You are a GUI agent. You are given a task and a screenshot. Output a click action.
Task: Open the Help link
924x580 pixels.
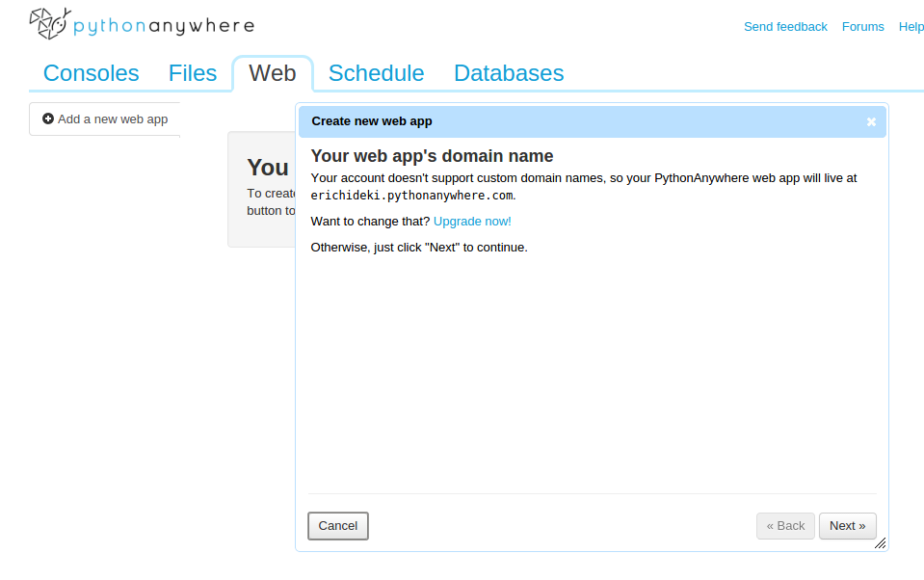tap(911, 27)
